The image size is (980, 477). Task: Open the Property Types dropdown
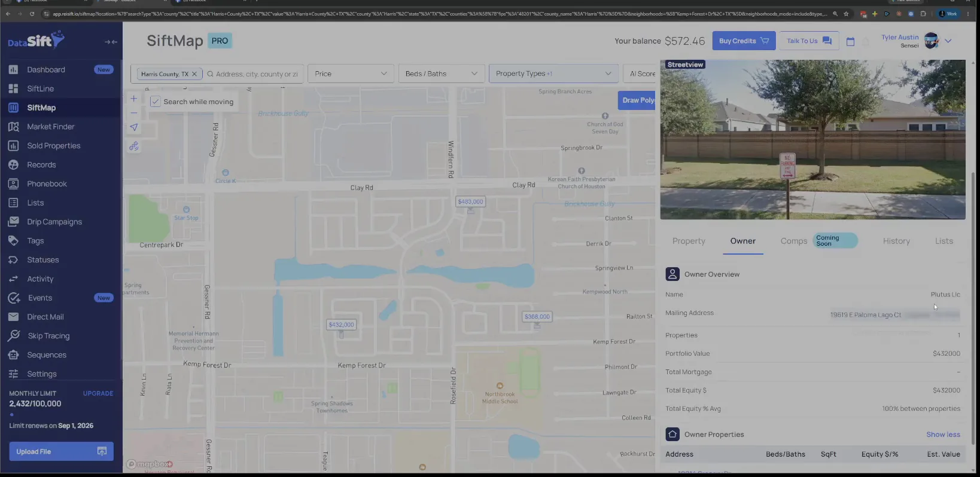pyautogui.click(x=553, y=74)
